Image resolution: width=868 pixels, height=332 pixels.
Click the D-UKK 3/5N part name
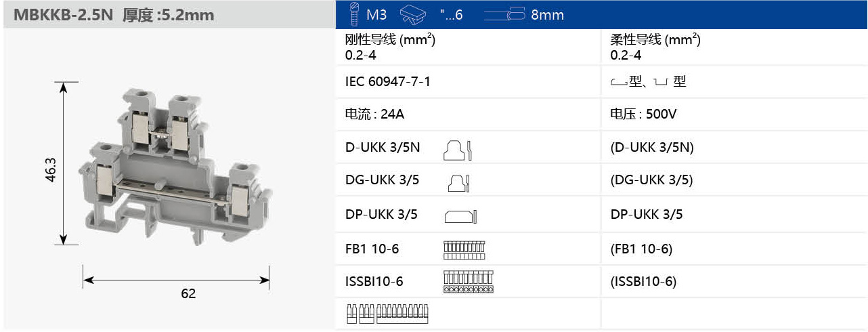[x=383, y=147]
